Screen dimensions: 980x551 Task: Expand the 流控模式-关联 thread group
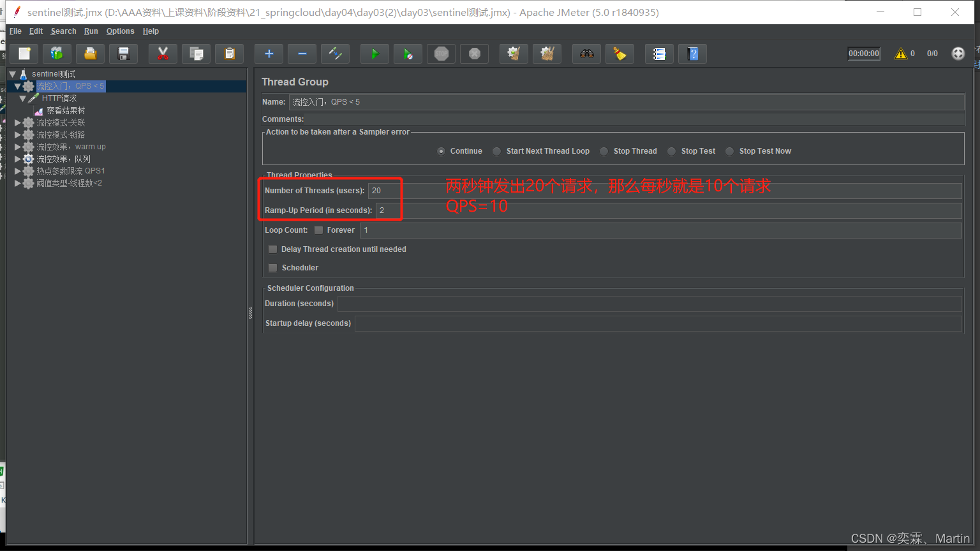[x=18, y=122]
